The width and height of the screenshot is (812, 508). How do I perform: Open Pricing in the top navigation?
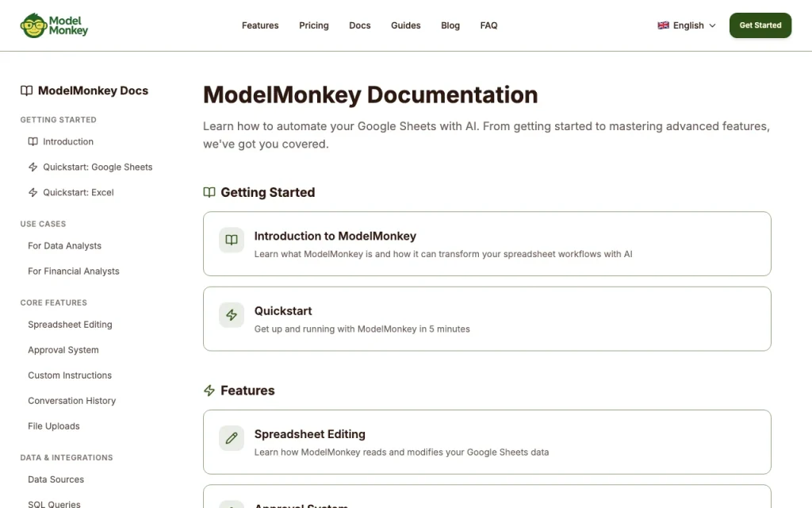(314, 25)
